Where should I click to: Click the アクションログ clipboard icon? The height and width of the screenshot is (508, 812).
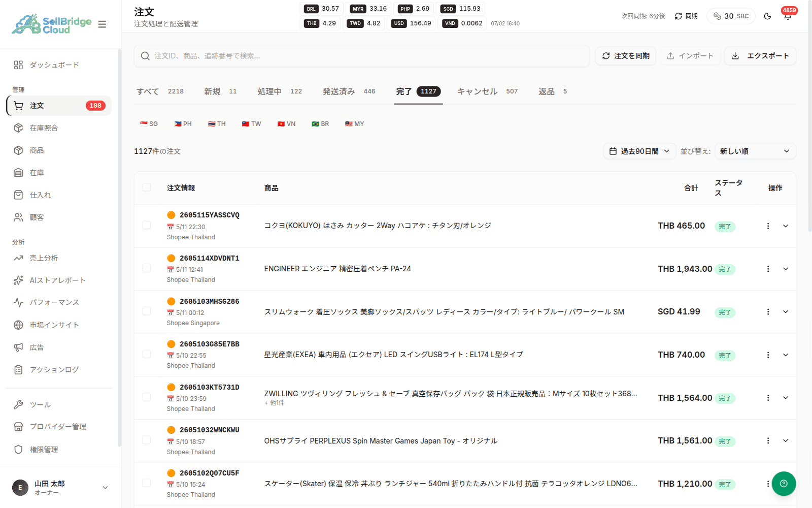[18, 370]
